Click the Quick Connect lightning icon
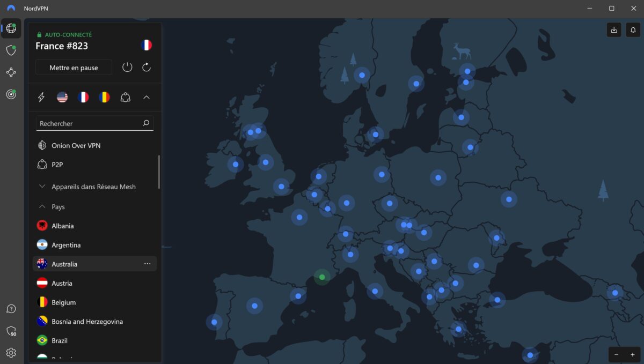 click(41, 97)
